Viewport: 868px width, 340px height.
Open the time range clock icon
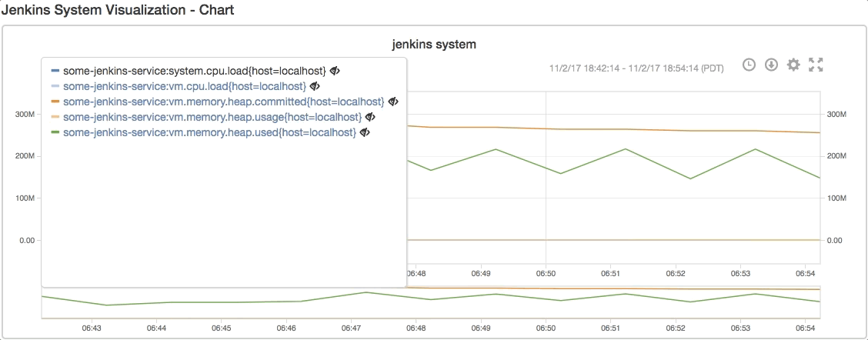(749, 65)
